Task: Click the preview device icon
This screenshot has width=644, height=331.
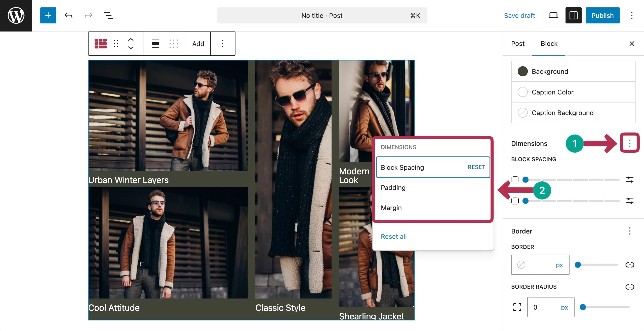Action: click(553, 15)
